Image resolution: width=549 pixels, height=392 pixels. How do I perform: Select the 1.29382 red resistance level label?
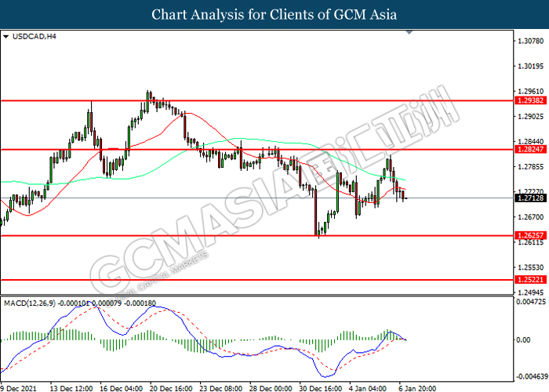[530, 100]
